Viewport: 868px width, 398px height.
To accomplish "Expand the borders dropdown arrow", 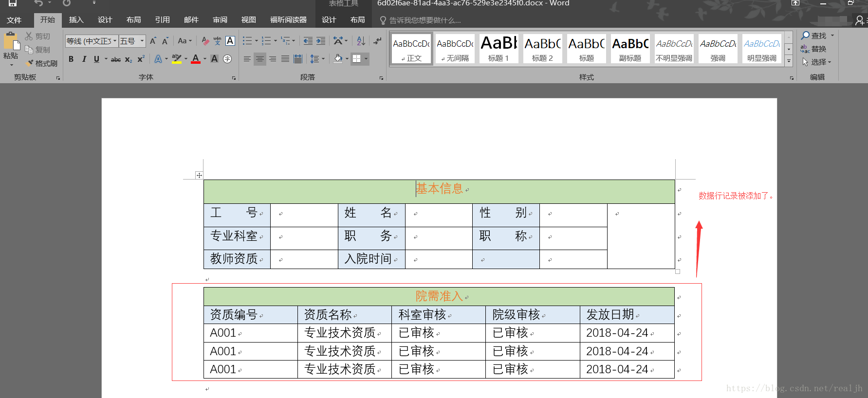I will point(366,59).
